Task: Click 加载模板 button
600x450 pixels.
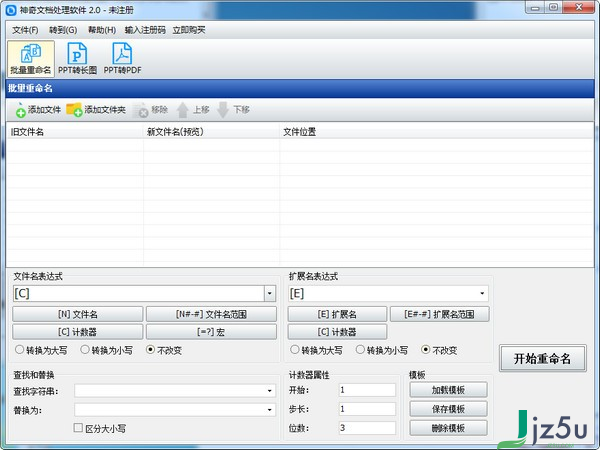Action: [448, 390]
